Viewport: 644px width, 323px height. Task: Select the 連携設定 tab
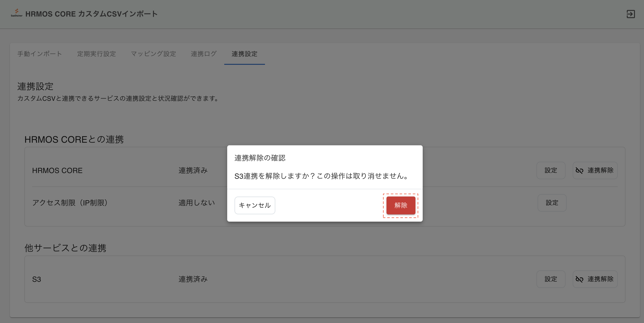[x=244, y=54]
